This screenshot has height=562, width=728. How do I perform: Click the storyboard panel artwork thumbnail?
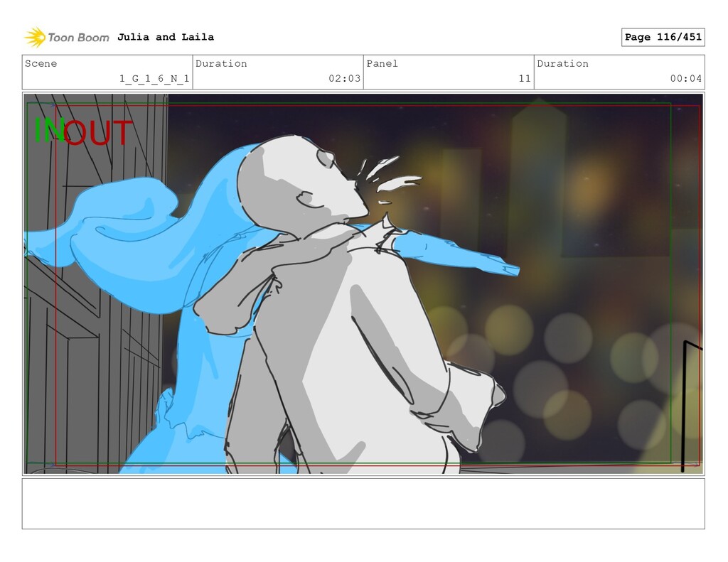pyautogui.click(x=363, y=283)
